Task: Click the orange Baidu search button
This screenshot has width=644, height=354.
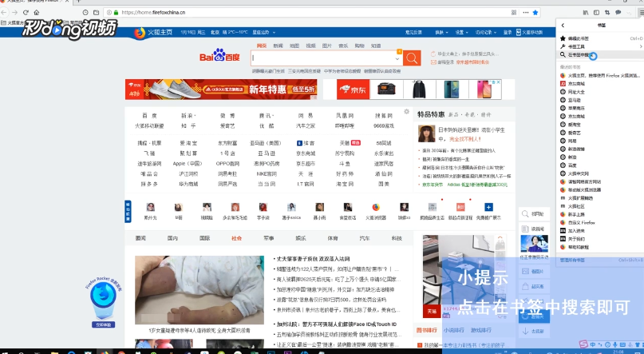Action: click(x=412, y=58)
